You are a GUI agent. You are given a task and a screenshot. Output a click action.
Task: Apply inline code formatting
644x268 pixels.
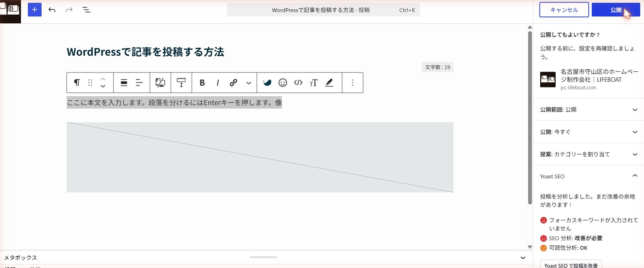click(298, 82)
